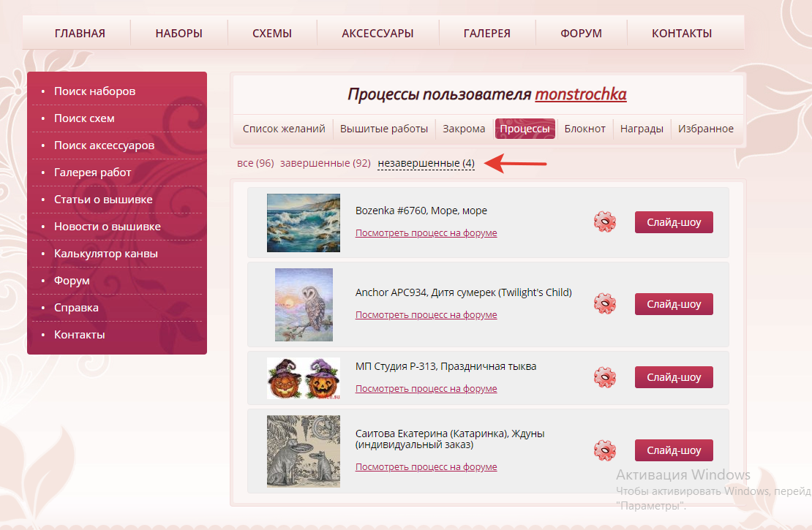Start Слайд-шоу for Bozenka Море, море
The height and width of the screenshot is (530, 812).
(674, 222)
